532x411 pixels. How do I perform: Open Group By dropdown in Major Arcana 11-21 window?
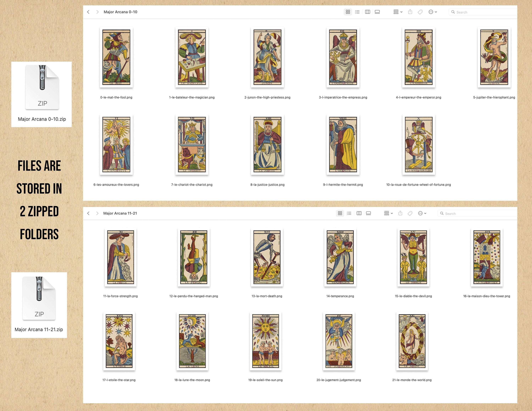click(389, 213)
